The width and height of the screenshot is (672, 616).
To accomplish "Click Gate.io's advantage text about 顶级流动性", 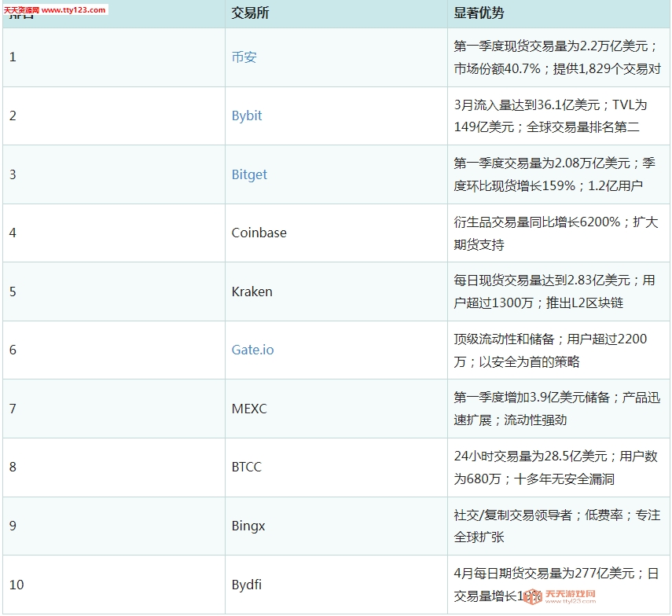I will coord(550,350).
